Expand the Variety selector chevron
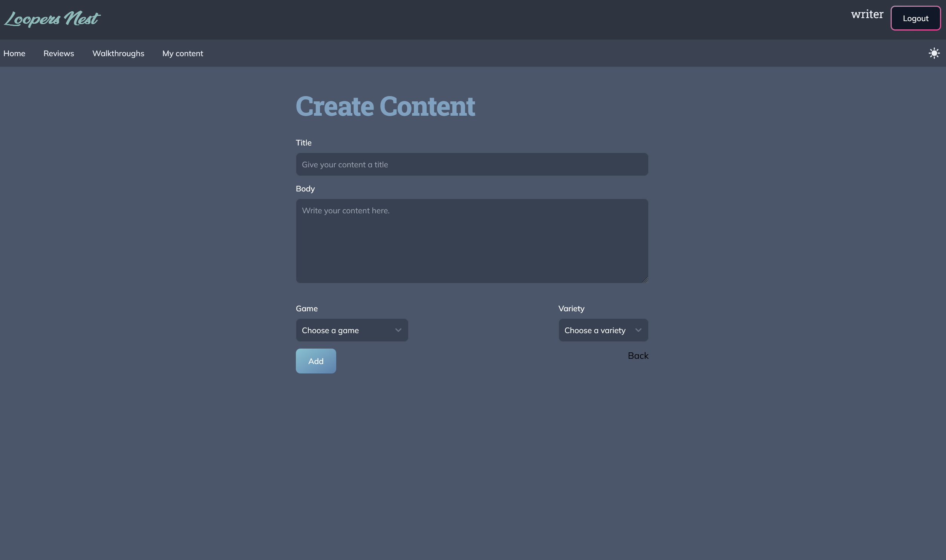 pyautogui.click(x=638, y=330)
